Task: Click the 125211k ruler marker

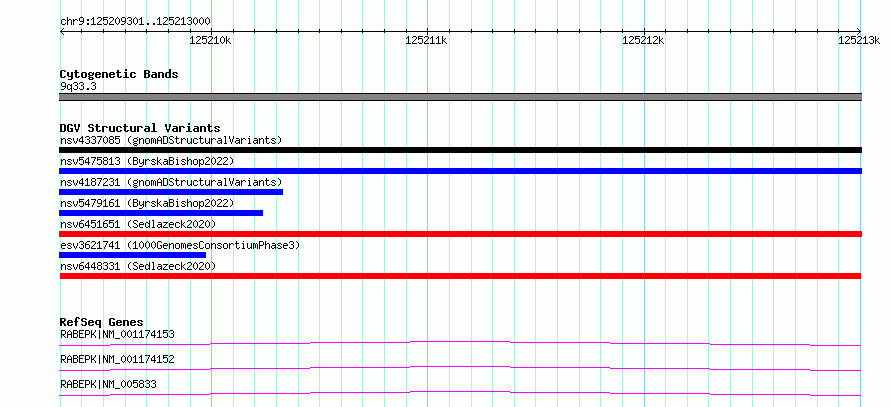Action: pyautogui.click(x=426, y=40)
